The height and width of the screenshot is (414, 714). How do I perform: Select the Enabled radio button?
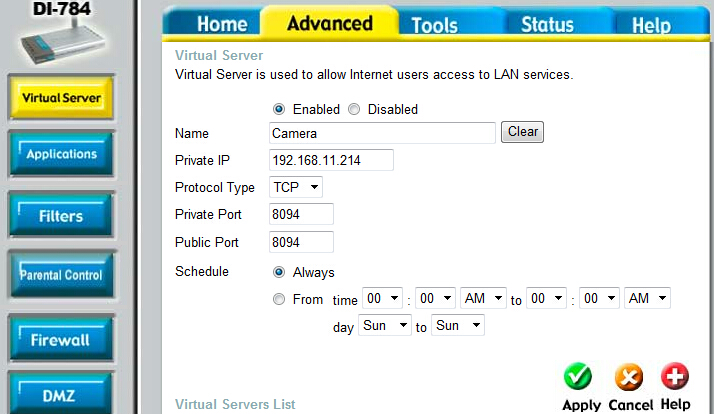tap(279, 109)
